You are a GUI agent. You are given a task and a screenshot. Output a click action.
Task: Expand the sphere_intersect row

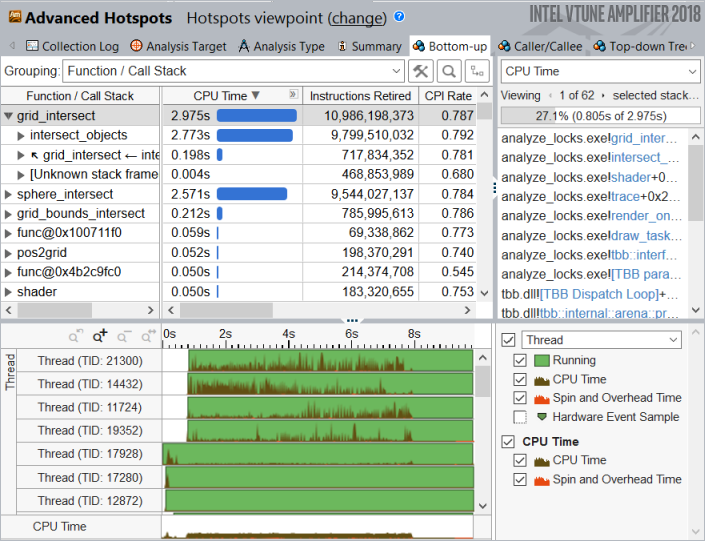8,194
